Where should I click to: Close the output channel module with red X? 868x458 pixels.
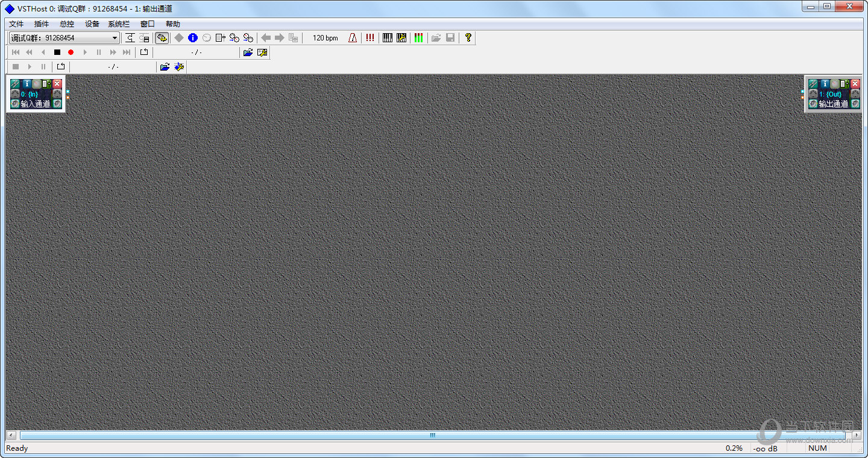click(x=855, y=84)
